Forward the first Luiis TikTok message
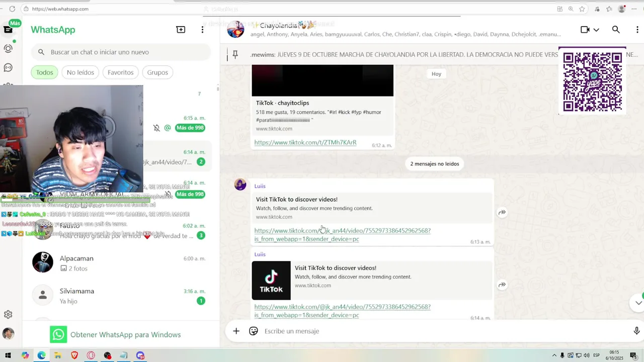644x362 pixels. click(502, 213)
